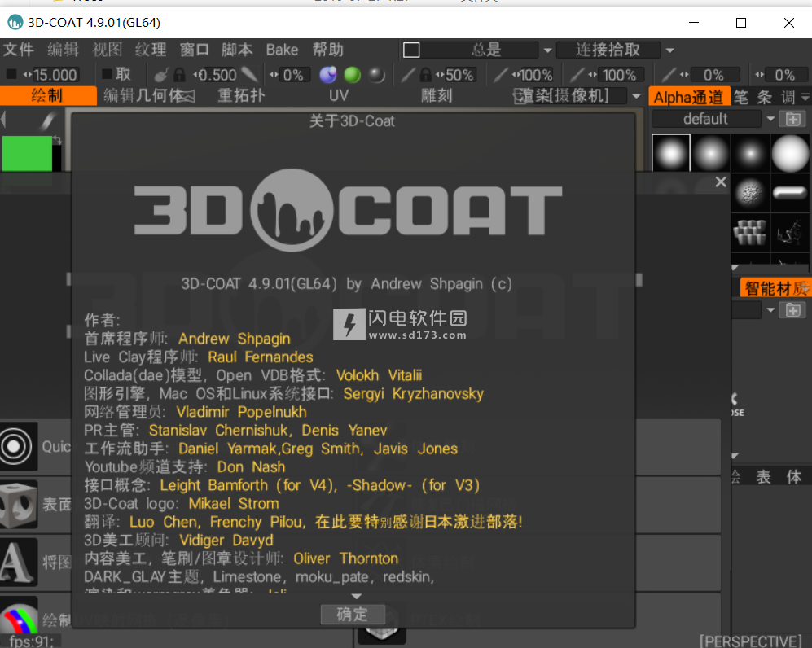This screenshot has width=812, height=648.
Task: Click the brush icon above green swatch
Action: click(47, 120)
